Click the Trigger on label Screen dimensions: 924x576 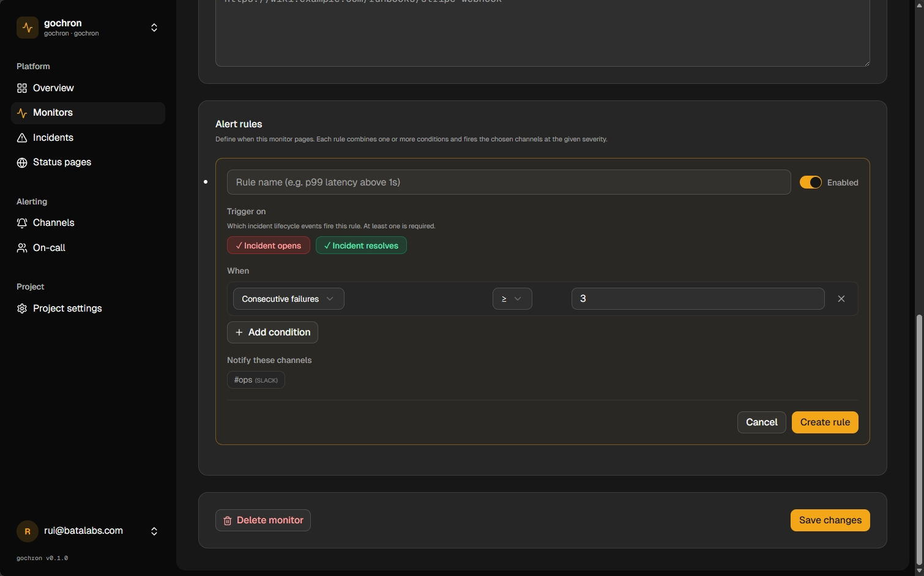[246, 212]
